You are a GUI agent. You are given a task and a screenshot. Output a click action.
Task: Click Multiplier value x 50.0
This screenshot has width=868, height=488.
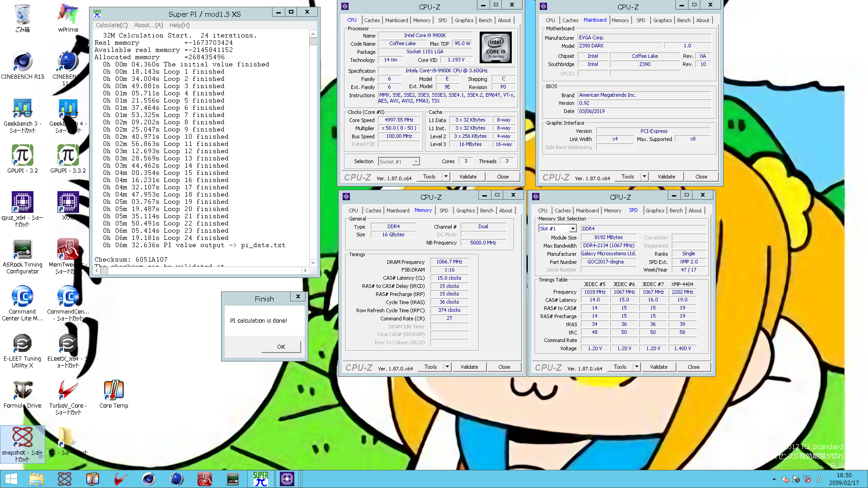pyautogui.click(x=399, y=128)
